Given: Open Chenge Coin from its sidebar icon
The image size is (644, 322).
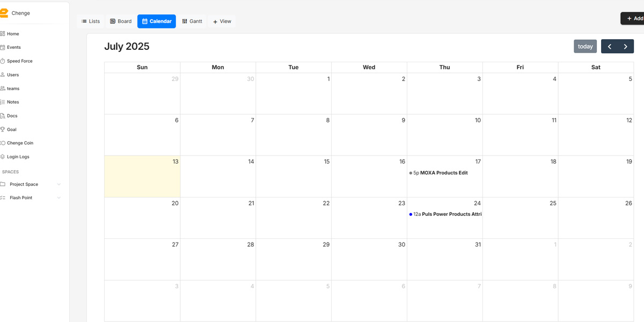Looking at the screenshot, I should click(x=3, y=143).
